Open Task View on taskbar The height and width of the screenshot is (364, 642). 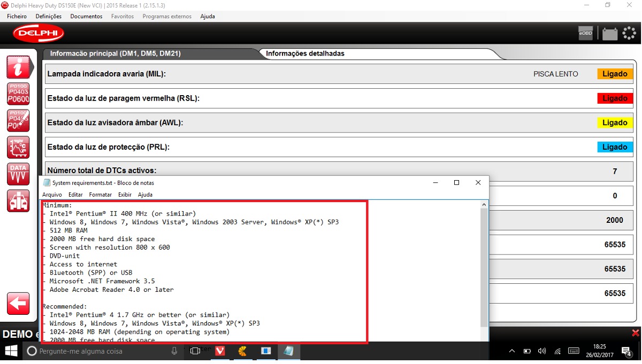[x=195, y=351]
